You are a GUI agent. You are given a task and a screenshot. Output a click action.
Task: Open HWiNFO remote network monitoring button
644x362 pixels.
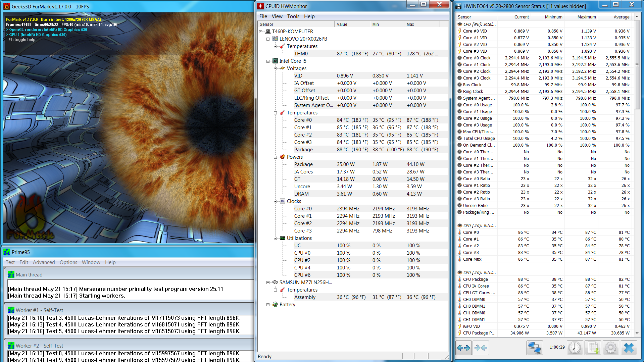click(x=534, y=348)
